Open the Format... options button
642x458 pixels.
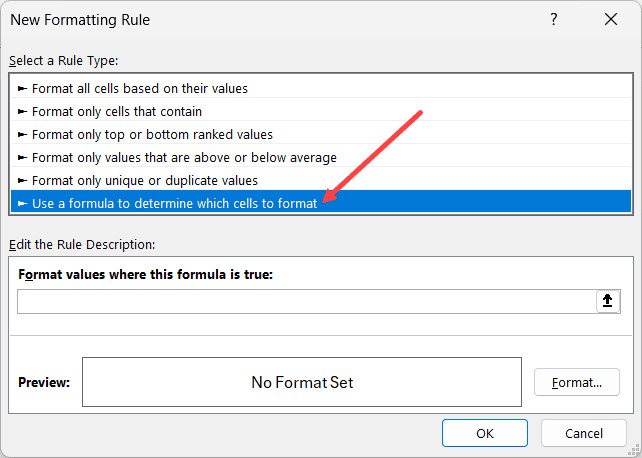click(577, 382)
